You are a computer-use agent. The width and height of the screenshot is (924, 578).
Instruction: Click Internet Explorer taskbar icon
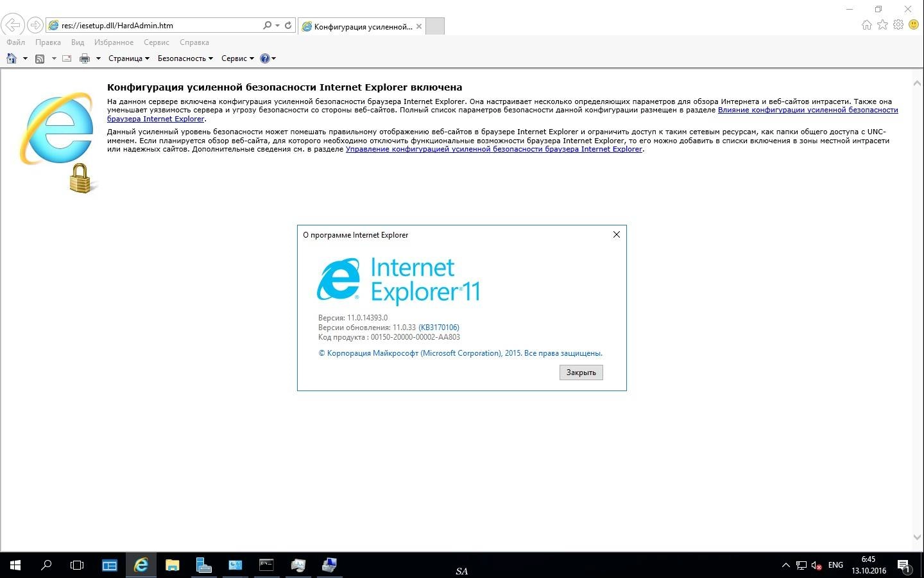tap(141, 565)
